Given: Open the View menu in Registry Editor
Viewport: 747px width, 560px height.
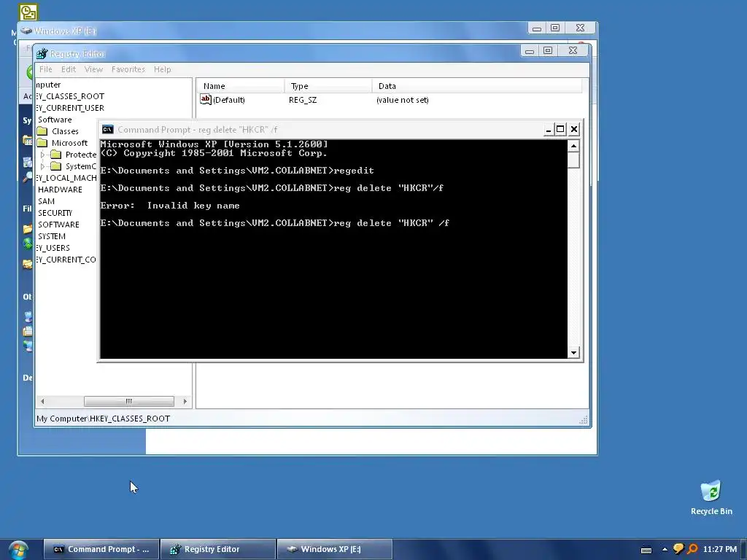Looking at the screenshot, I should coord(93,69).
